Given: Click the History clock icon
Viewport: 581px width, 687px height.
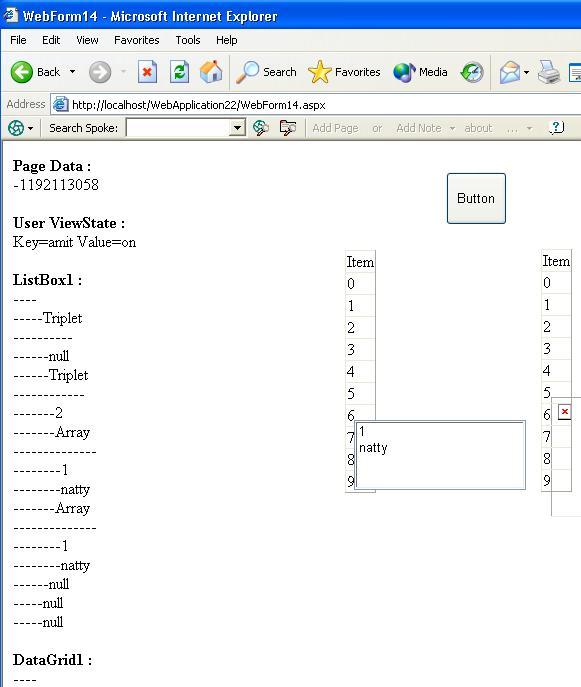Looking at the screenshot, I should tap(471, 72).
